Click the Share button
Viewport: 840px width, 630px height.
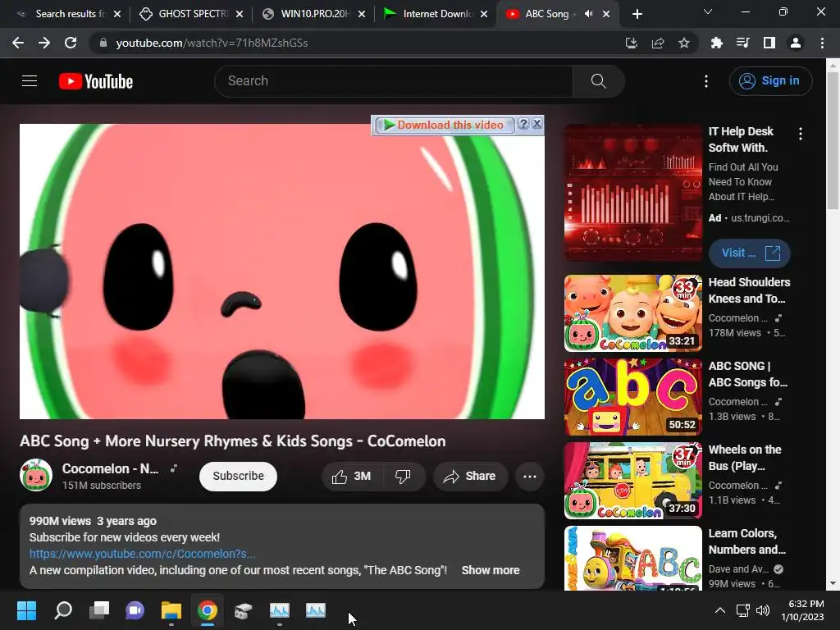pyautogui.click(x=470, y=477)
